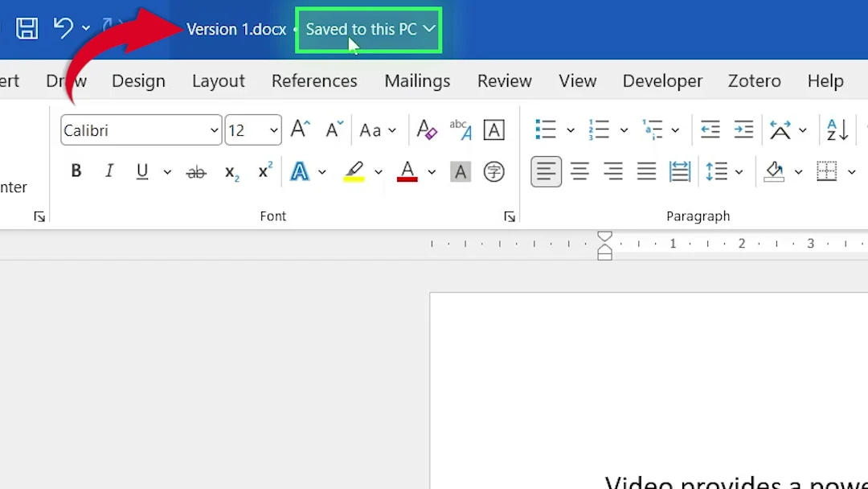Click the Save floppy disk icon
The image size is (868, 489).
click(x=27, y=28)
